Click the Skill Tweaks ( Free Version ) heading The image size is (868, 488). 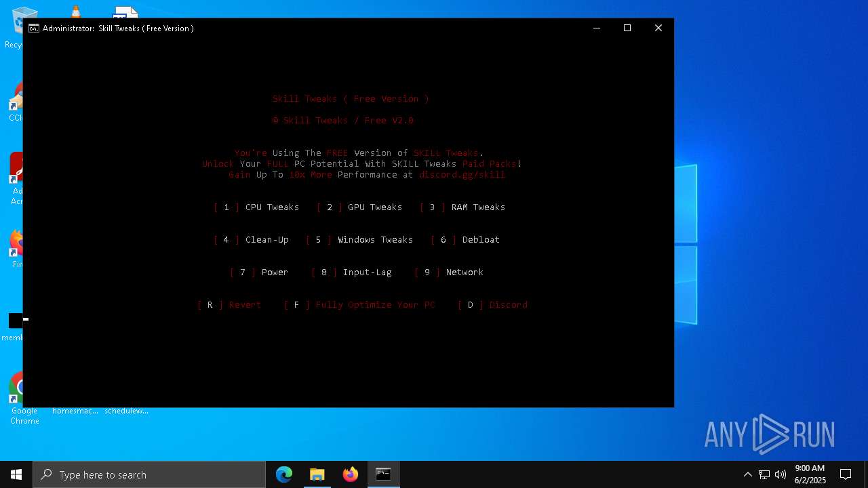(x=351, y=99)
